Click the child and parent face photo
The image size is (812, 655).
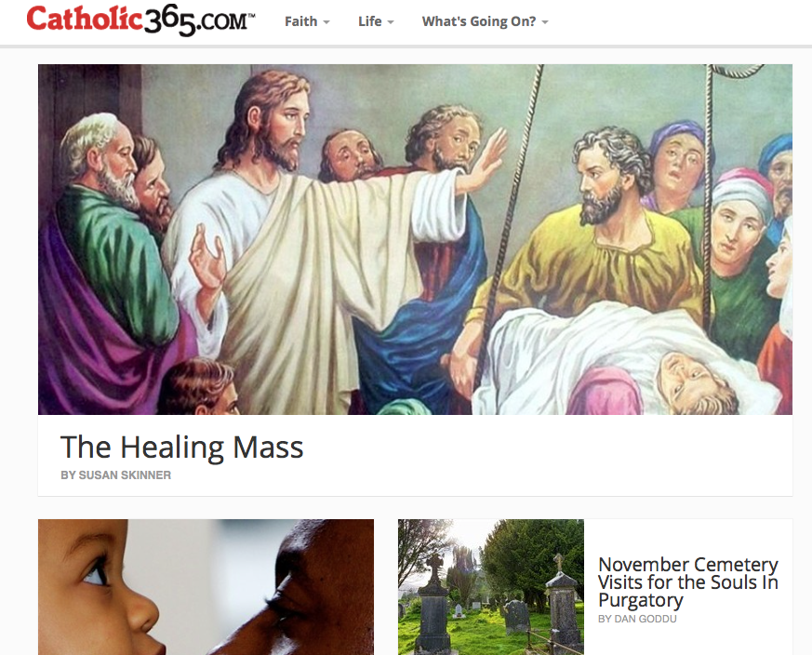pos(206,587)
